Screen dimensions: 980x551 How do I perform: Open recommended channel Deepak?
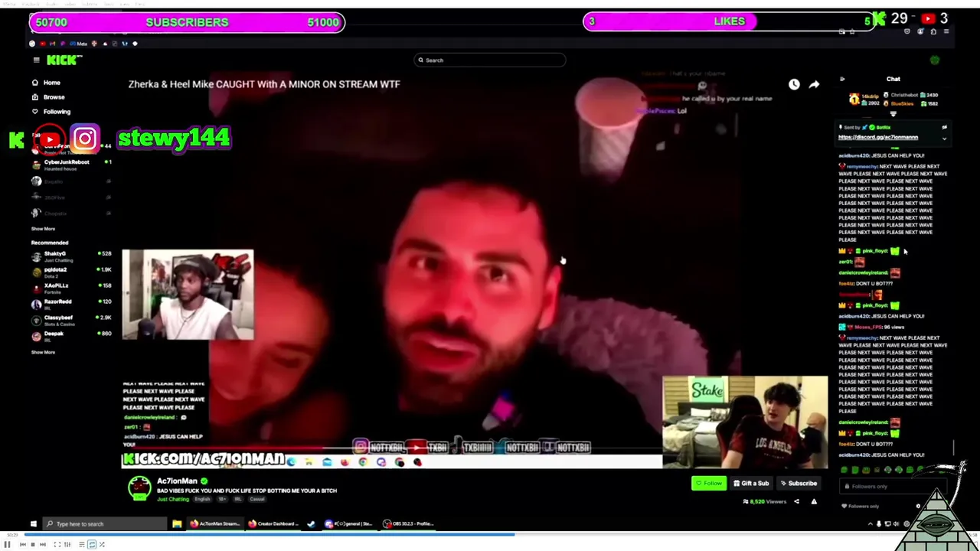click(x=72, y=336)
